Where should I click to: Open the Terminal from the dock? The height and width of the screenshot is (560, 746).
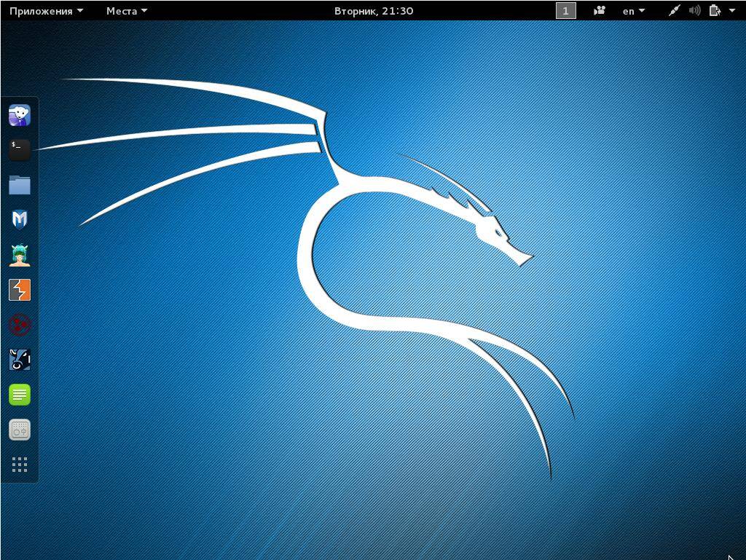pyautogui.click(x=20, y=150)
